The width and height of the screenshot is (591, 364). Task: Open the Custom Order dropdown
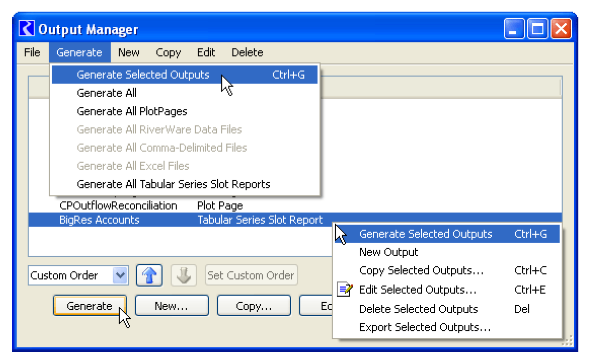120,275
